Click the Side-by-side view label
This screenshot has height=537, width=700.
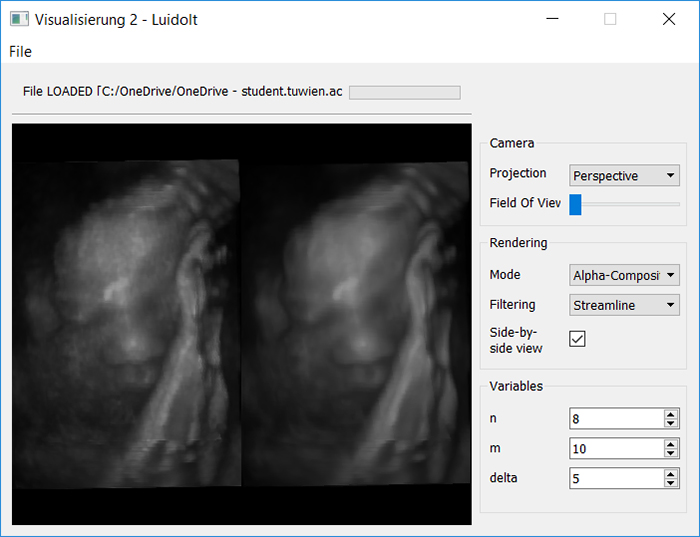point(516,340)
